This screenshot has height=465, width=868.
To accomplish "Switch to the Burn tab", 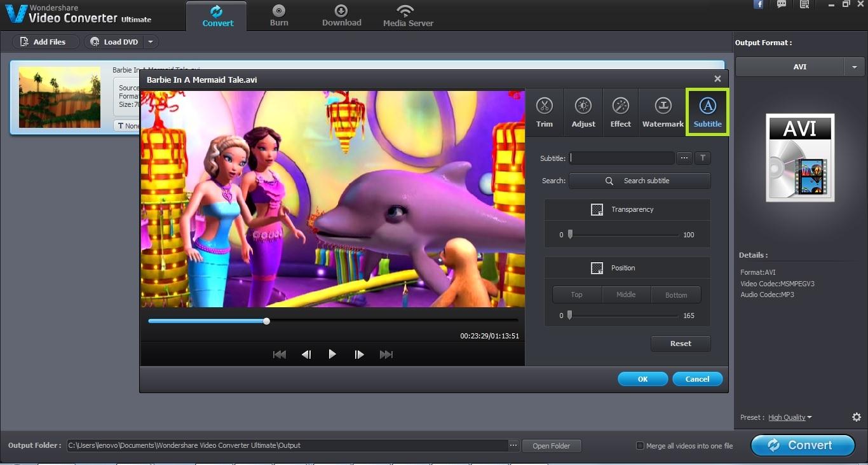I will click(278, 16).
